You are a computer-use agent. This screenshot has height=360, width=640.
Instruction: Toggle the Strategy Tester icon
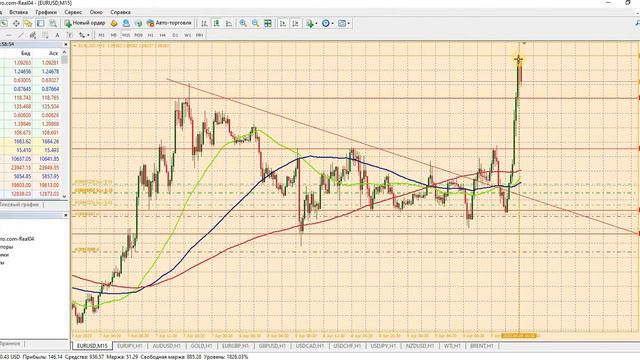[x=53, y=23]
